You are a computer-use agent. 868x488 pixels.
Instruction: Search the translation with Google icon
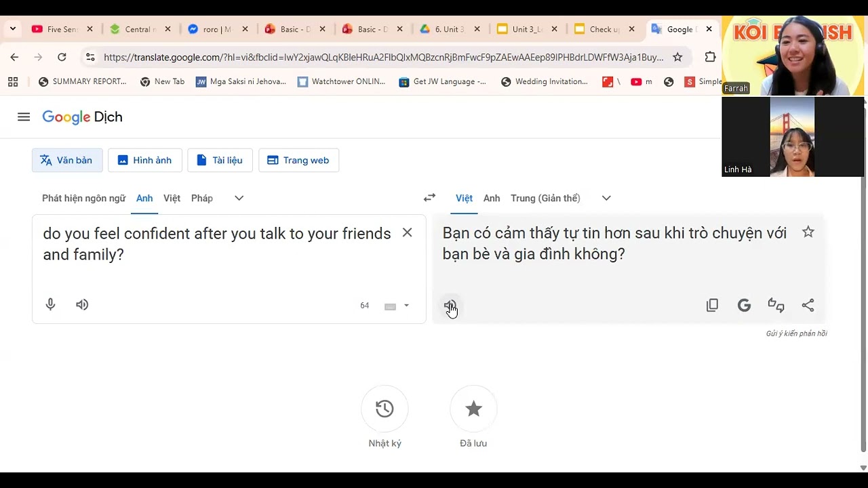click(x=744, y=305)
